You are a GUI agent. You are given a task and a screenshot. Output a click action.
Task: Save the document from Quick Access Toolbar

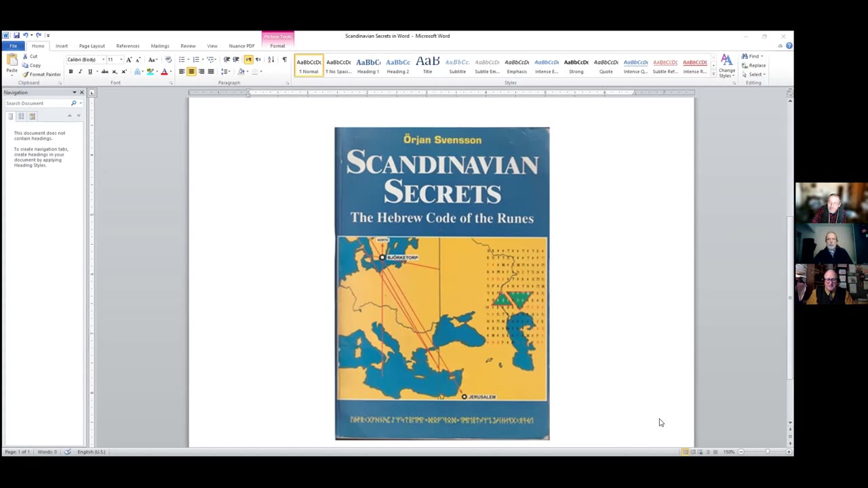[16, 35]
